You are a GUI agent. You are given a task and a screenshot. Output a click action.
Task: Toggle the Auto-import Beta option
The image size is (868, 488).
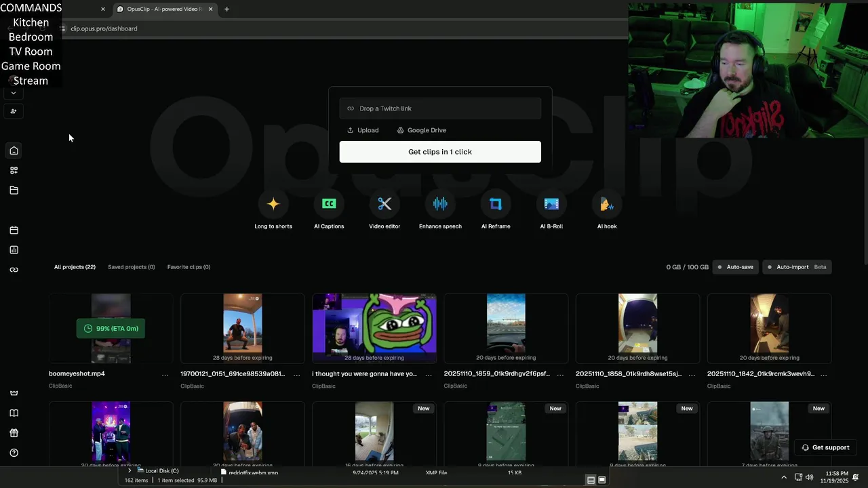pyautogui.click(x=797, y=267)
